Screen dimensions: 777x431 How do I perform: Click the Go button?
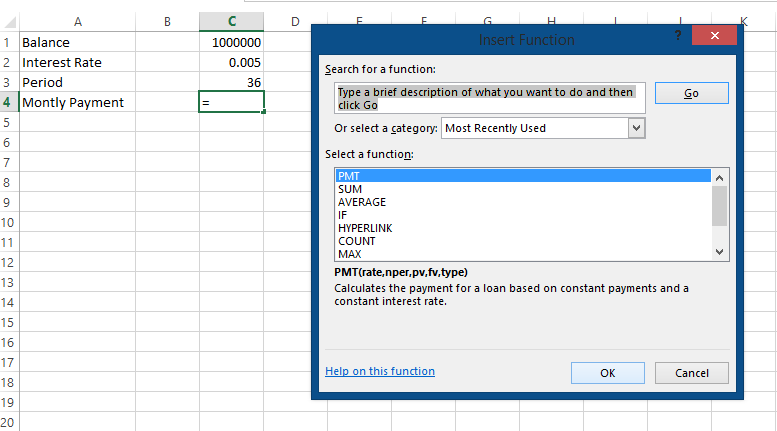click(x=692, y=93)
